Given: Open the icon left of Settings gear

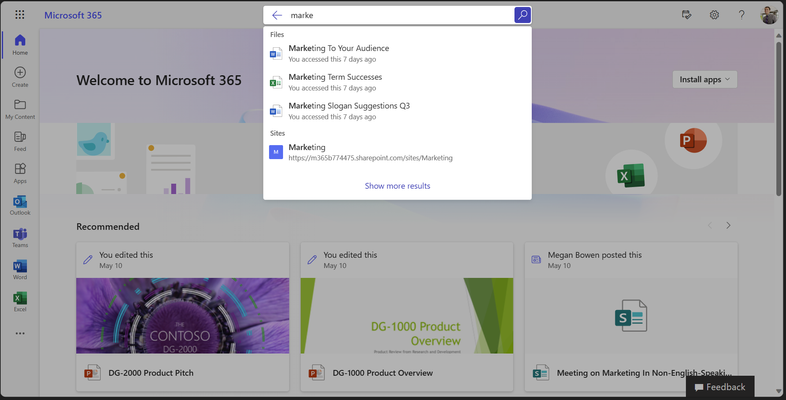Looking at the screenshot, I should pos(687,15).
